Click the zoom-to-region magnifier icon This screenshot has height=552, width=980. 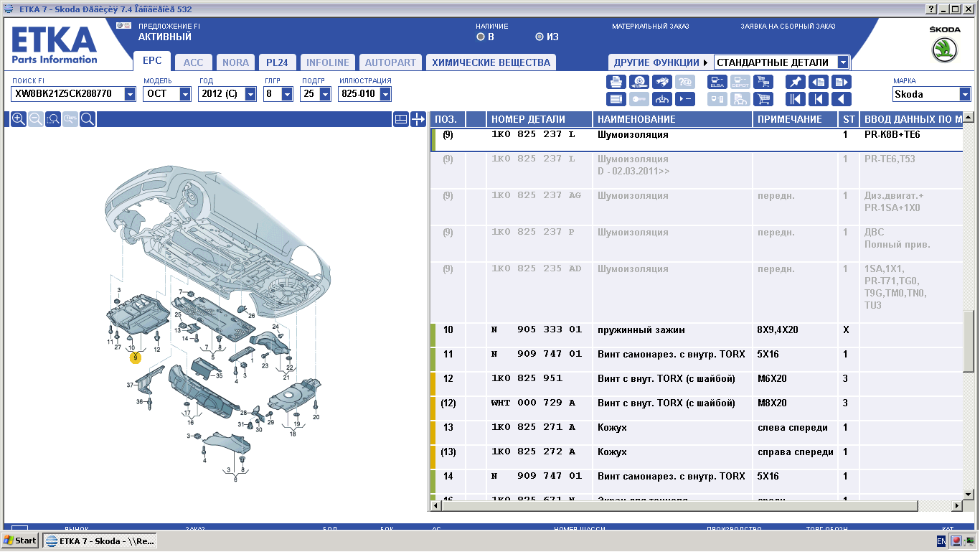point(53,119)
